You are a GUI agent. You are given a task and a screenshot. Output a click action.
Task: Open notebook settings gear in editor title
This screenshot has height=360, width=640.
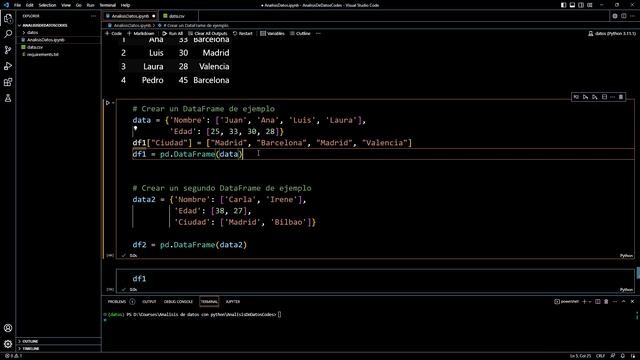pyautogui.click(x=615, y=16)
